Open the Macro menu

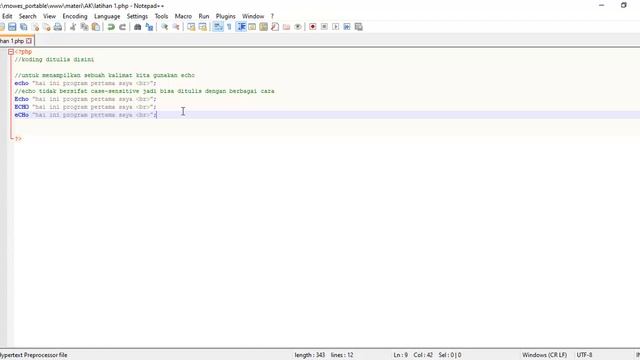183,16
